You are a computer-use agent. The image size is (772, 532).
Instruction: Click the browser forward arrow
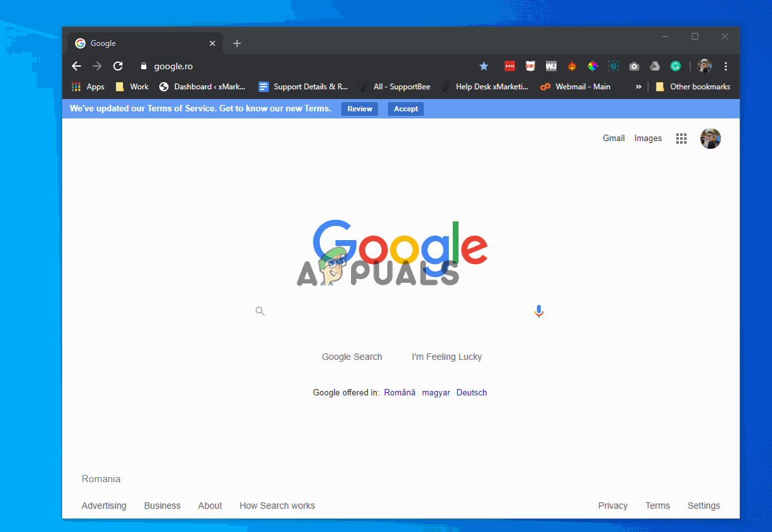[x=97, y=66]
